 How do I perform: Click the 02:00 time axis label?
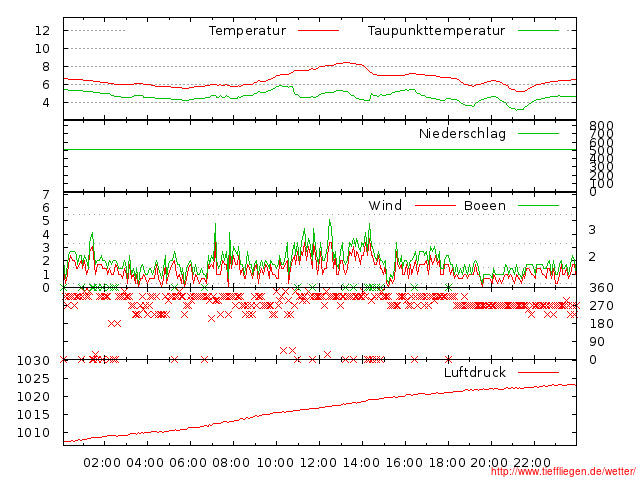(x=102, y=463)
